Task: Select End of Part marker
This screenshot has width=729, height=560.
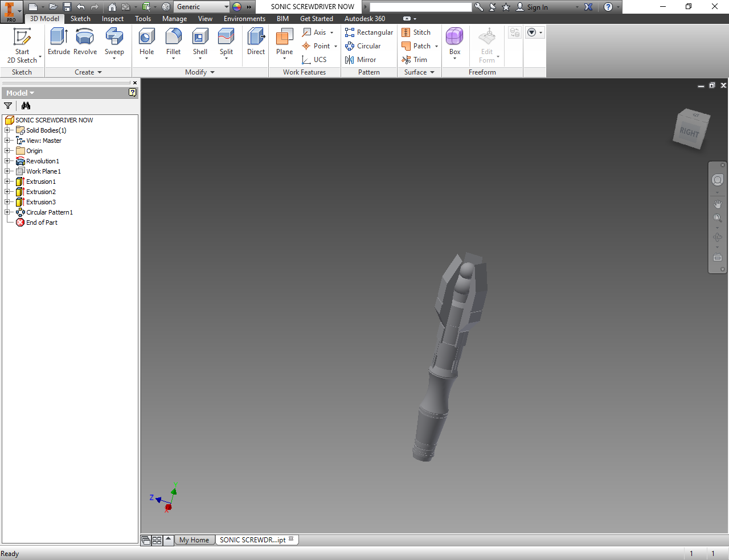Action: tap(42, 223)
